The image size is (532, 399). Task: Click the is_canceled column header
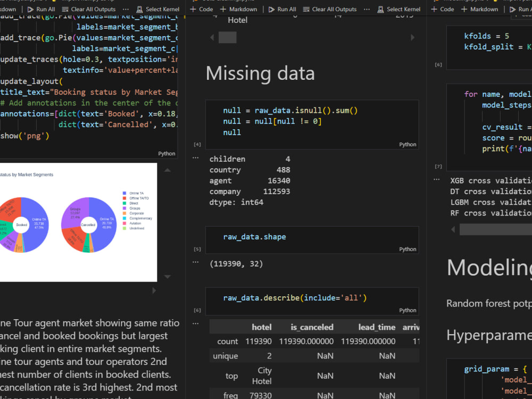pyautogui.click(x=312, y=327)
